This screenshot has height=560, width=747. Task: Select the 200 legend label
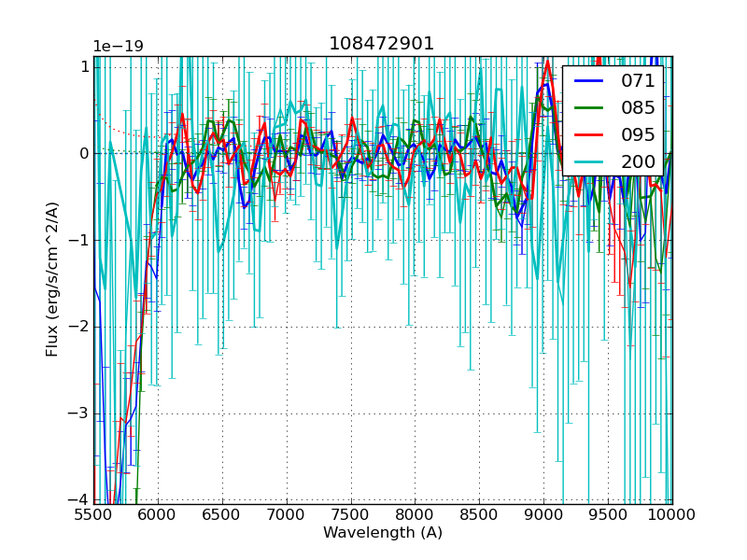638,161
